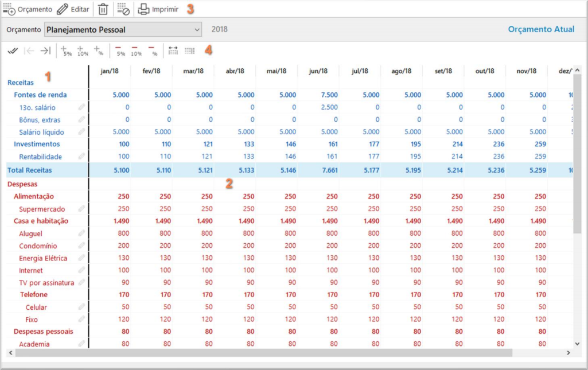The height and width of the screenshot is (370, 588).
Task: Create a new Orçamento from toolbar
Action: [27, 9]
